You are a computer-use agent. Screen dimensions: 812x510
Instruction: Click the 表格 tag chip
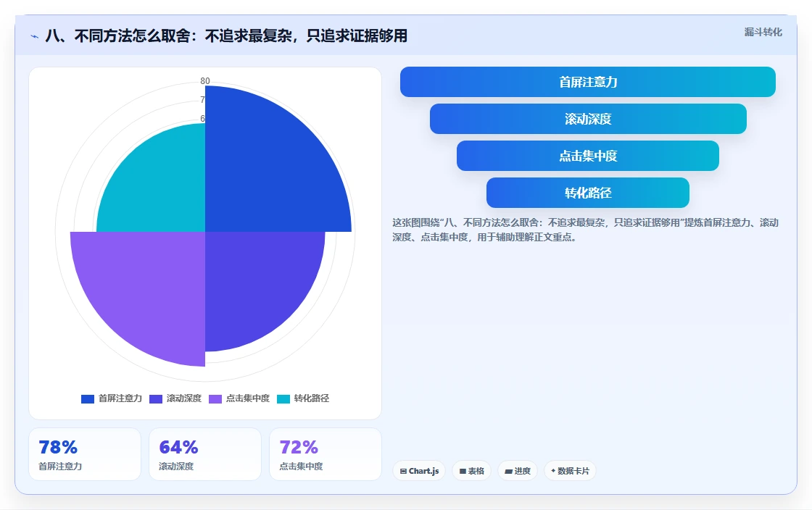point(472,471)
